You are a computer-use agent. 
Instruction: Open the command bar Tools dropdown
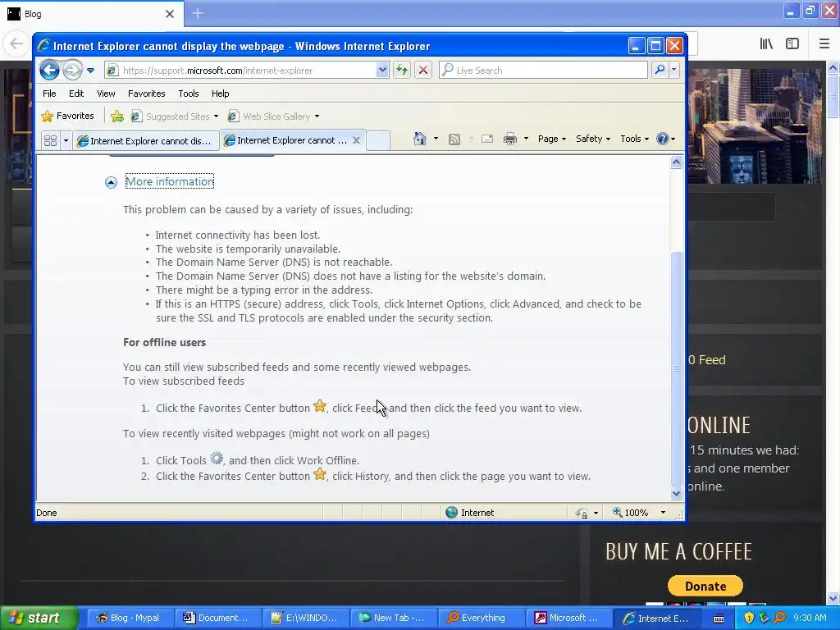(x=634, y=139)
